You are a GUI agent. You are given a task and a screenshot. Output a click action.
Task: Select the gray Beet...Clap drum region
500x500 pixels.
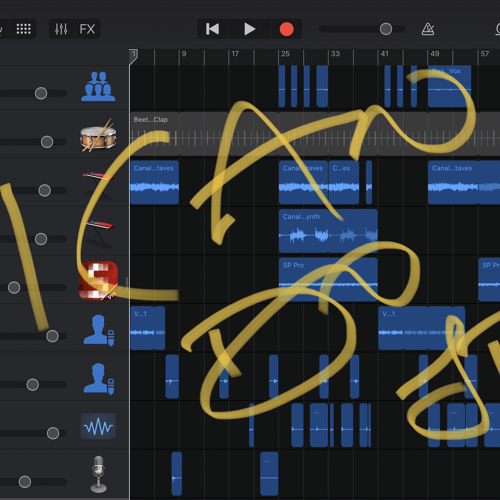[315, 134]
